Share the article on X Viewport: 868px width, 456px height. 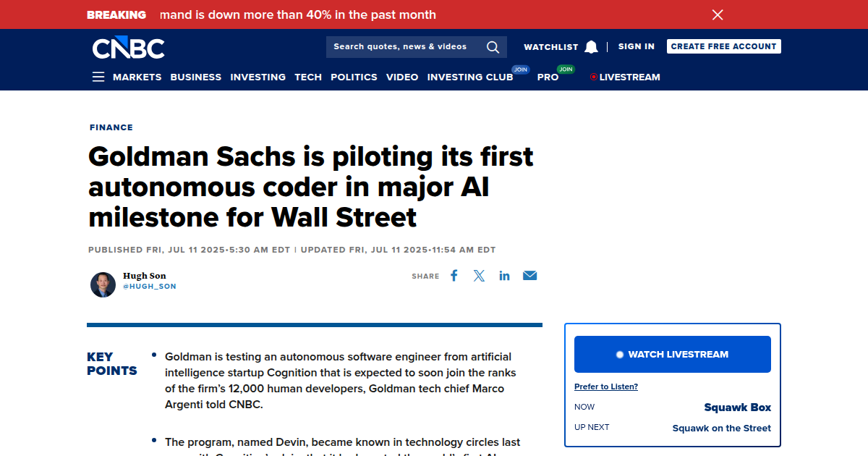coord(479,275)
